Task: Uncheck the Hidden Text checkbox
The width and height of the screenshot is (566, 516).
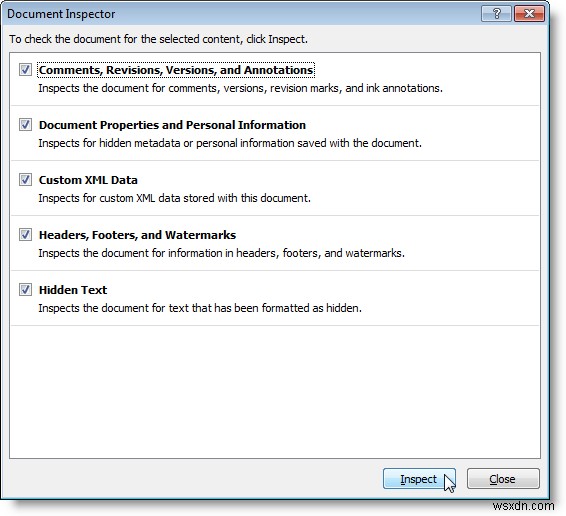Action: (25, 289)
